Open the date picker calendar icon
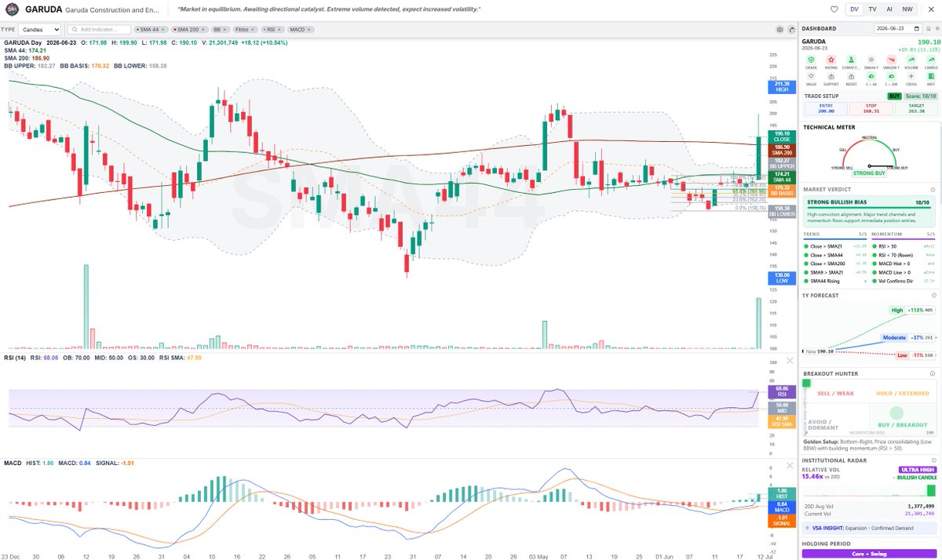 click(x=916, y=29)
